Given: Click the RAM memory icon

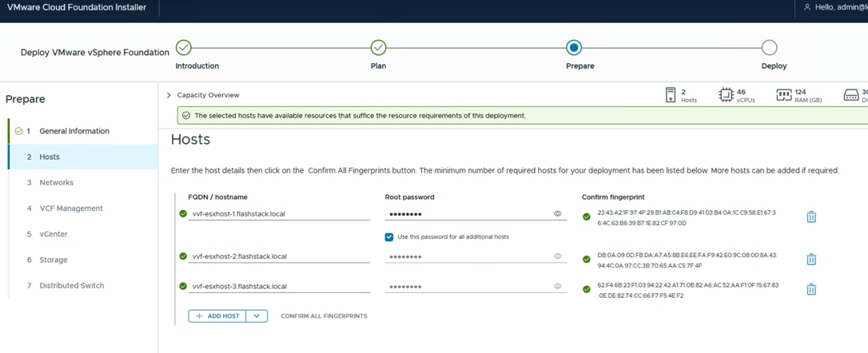Looking at the screenshot, I should coord(783,95).
